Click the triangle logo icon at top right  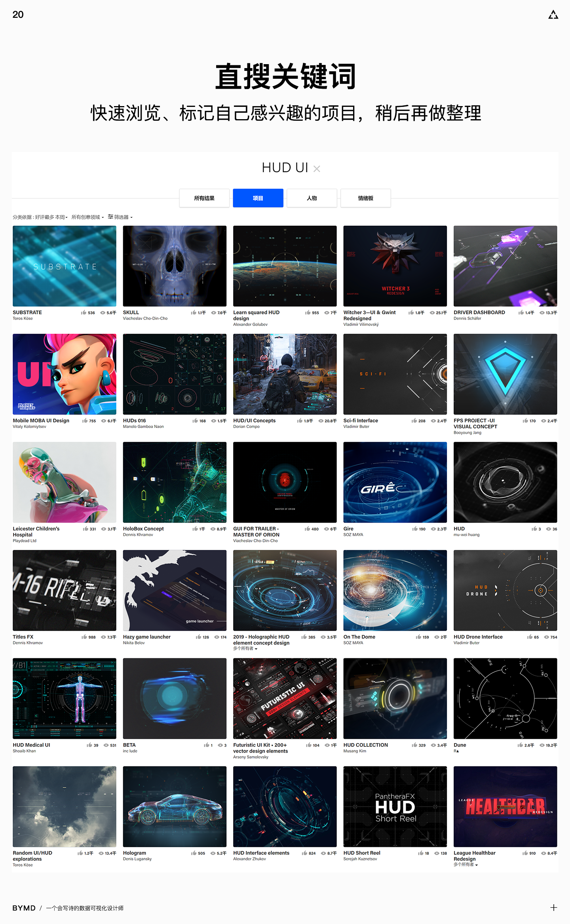click(553, 15)
